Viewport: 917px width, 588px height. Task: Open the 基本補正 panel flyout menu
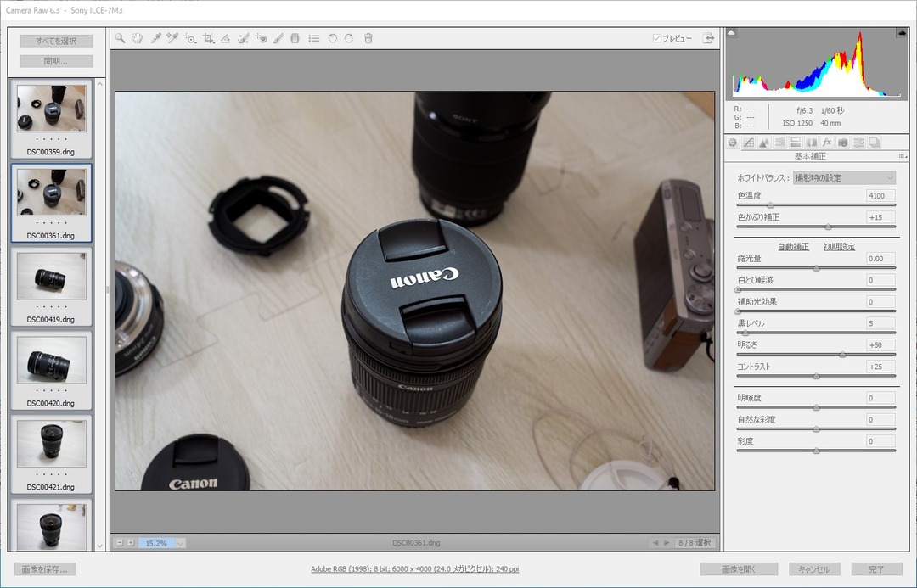(903, 157)
